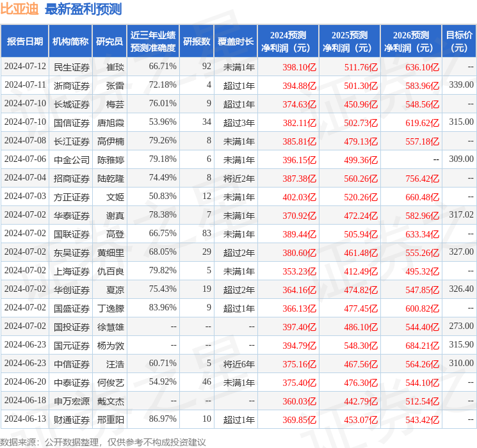Click analyst name 崔琰
477x448 pixels.
tap(115, 67)
